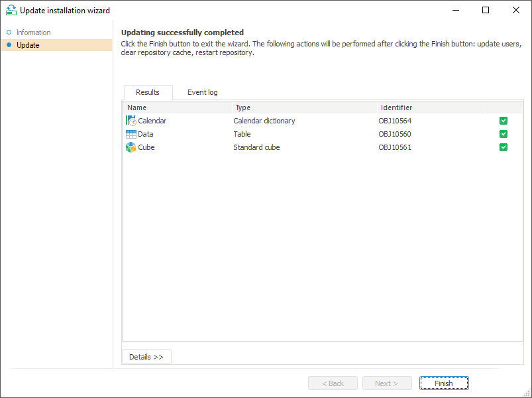
Task: Select the Update wizard step
Action: (x=28, y=45)
